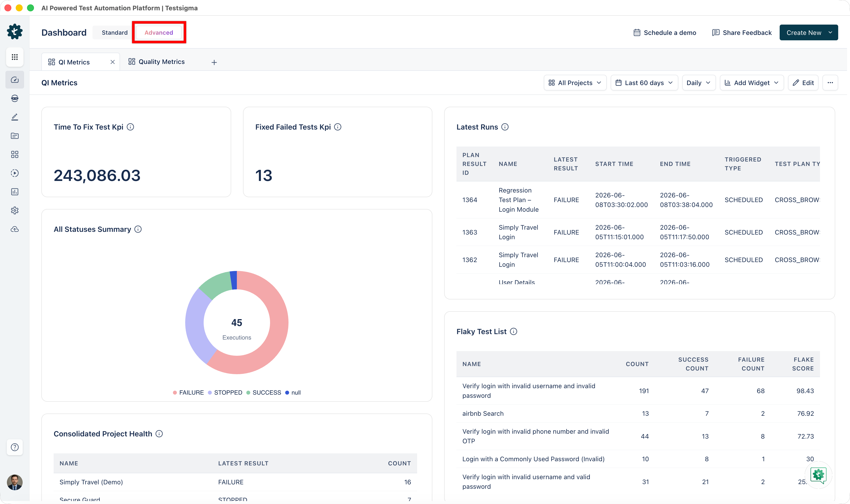
Task: Expand the Daily interval dropdown
Action: click(698, 83)
